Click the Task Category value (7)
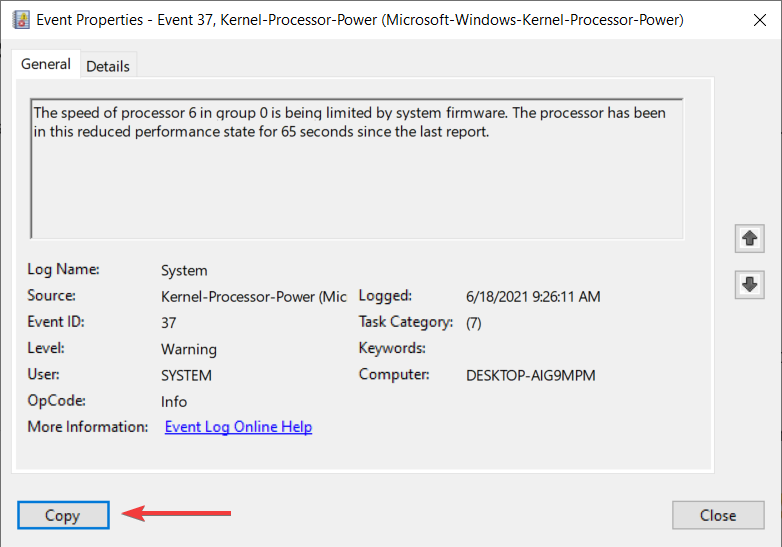 point(473,323)
